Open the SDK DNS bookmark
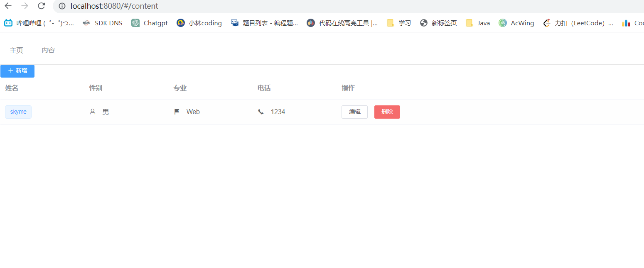Viewport: 644px width, 268px height. (103, 23)
